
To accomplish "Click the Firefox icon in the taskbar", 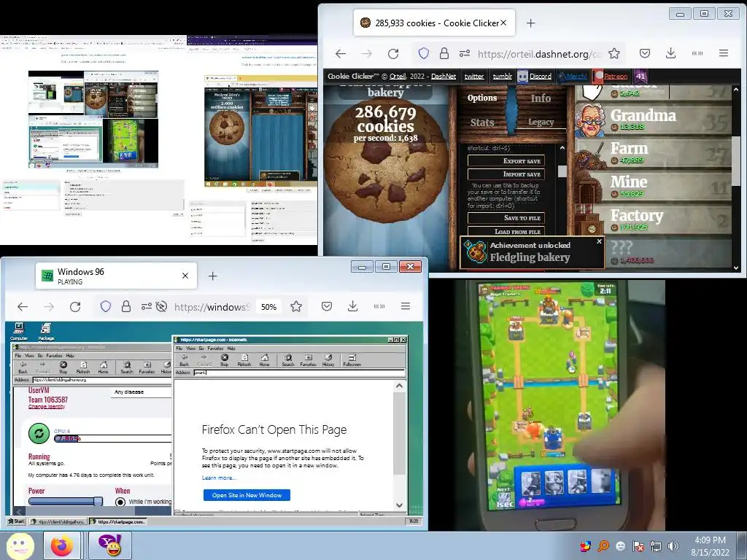I will [62, 545].
